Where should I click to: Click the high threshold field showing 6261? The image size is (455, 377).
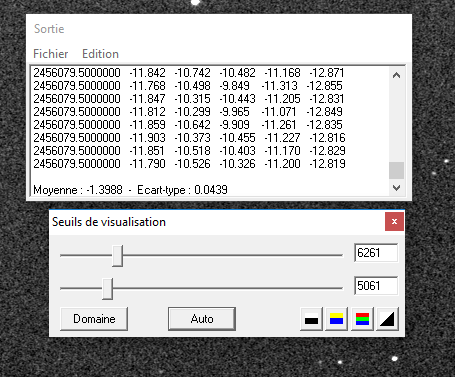376,253
